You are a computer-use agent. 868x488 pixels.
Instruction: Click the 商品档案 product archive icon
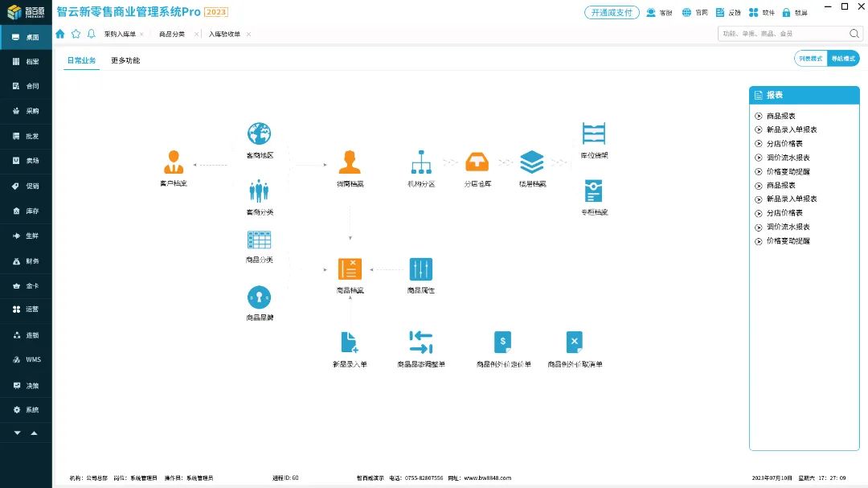click(x=350, y=269)
